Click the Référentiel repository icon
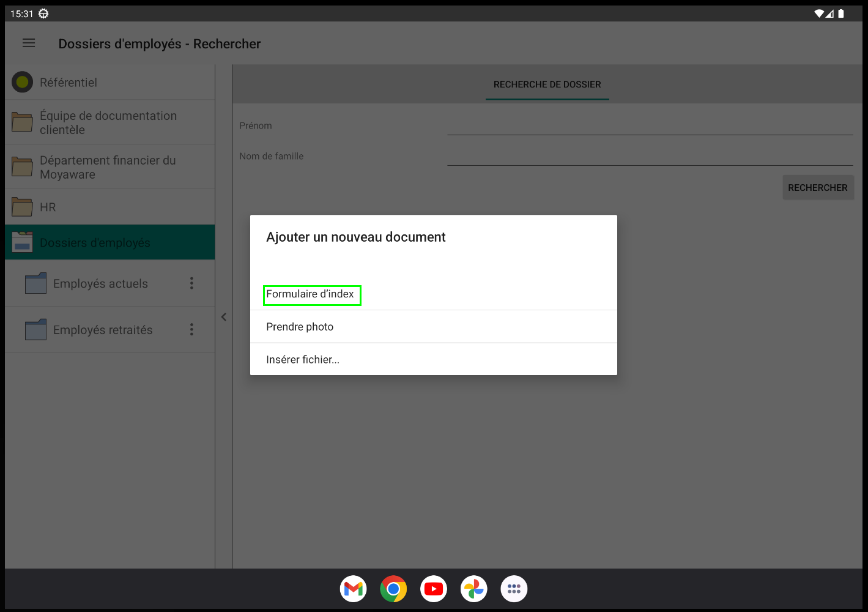This screenshot has width=868, height=612. coord(23,82)
